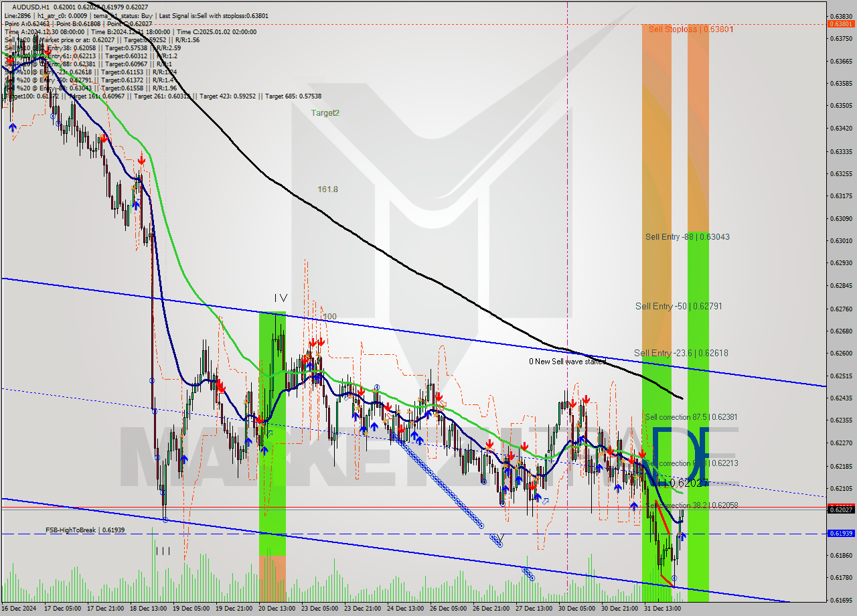The image size is (857, 616).
Task: Click the '161.8' Fibonacci level label
Action: coord(327,189)
